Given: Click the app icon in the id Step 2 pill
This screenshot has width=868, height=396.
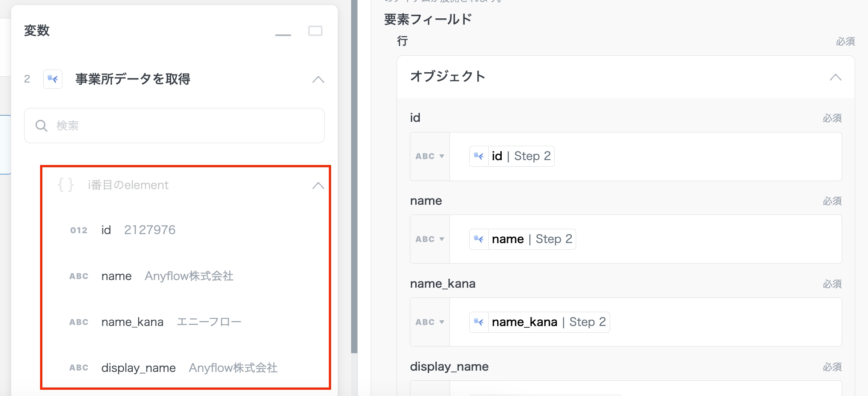Looking at the screenshot, I should point(479,156).
